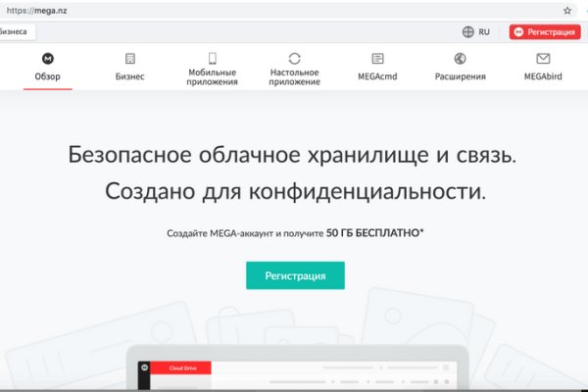Click the globe language icon beside RU

tap(468, 32)
